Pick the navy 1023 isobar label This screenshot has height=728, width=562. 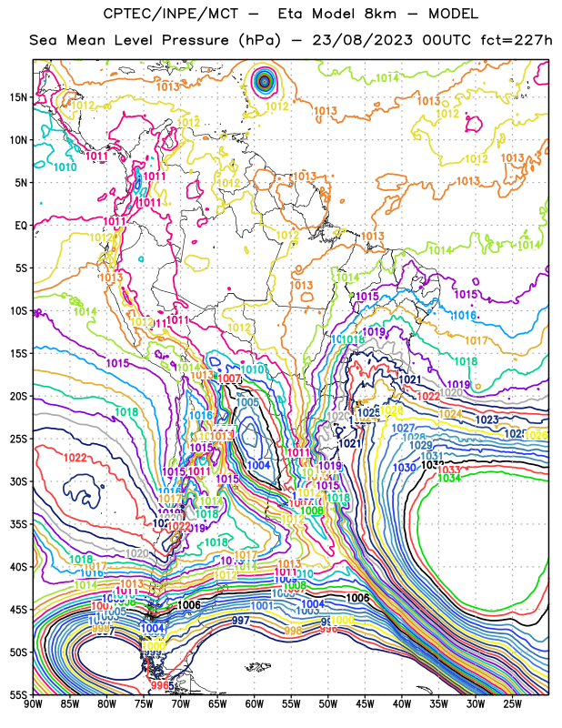[x=487, y=420]
